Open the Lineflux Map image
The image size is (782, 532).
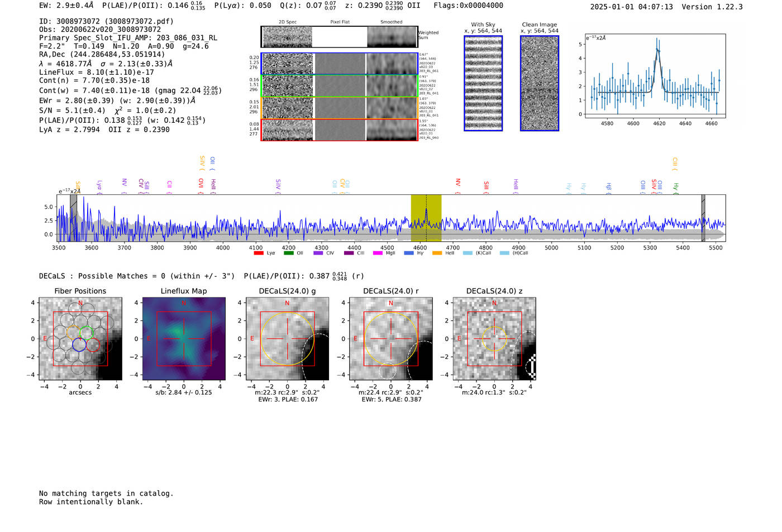184,339
